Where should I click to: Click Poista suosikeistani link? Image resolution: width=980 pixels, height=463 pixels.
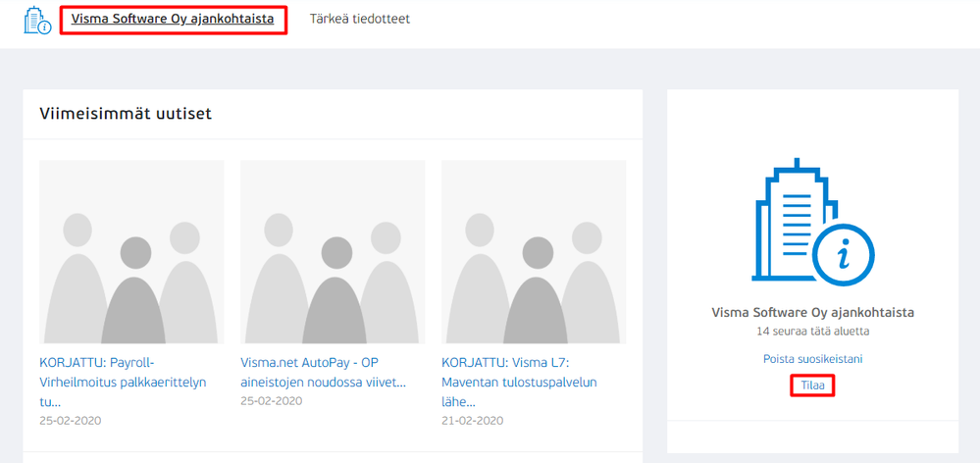coord(812,359)
